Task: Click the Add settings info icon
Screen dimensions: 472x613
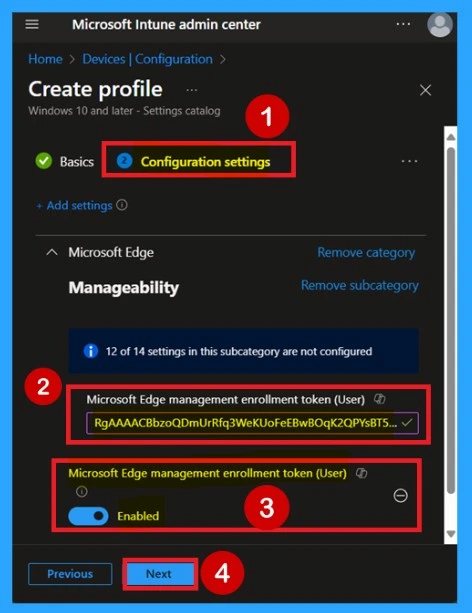Action: (x=122, y=205)
